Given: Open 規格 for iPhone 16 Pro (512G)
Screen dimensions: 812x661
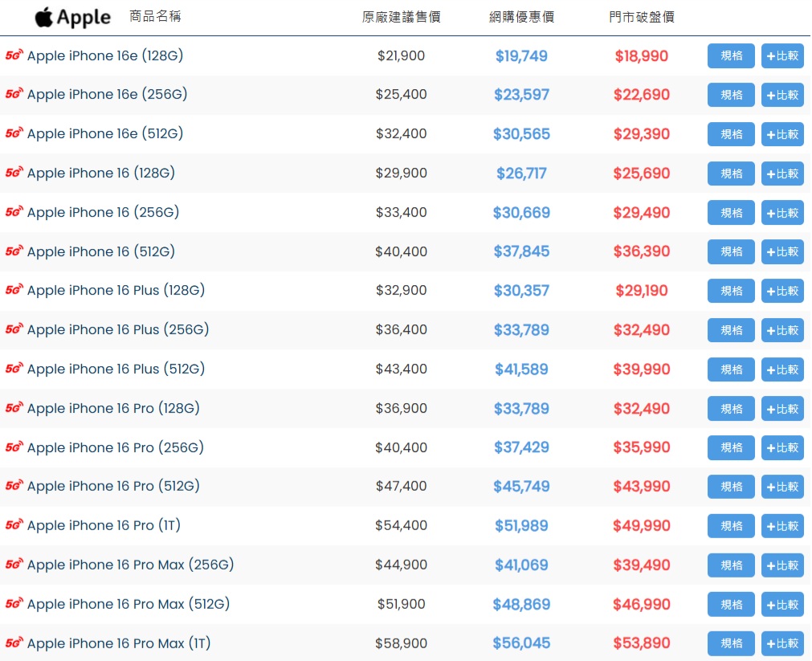Looking at the screenshot, I should (x=731, y=487).
